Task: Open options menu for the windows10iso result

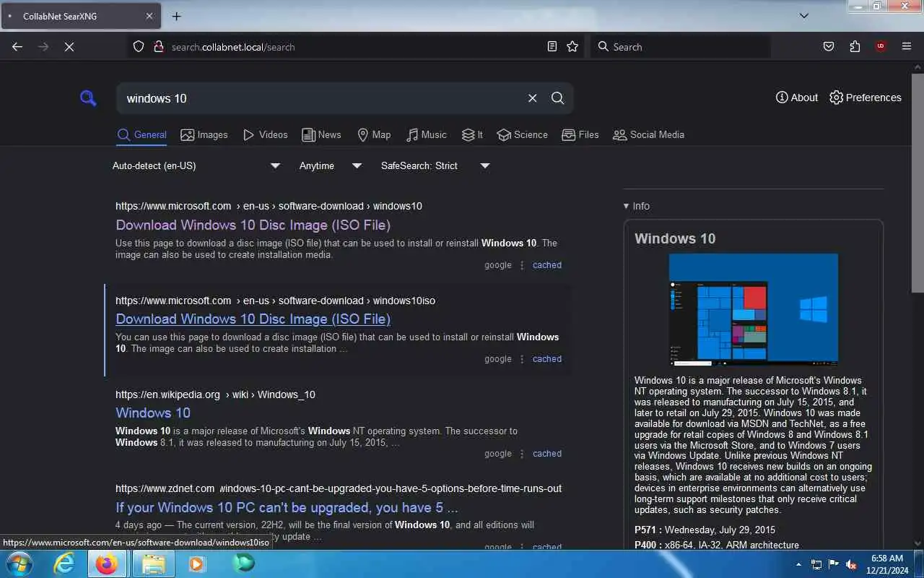Action: pos(522,359)
